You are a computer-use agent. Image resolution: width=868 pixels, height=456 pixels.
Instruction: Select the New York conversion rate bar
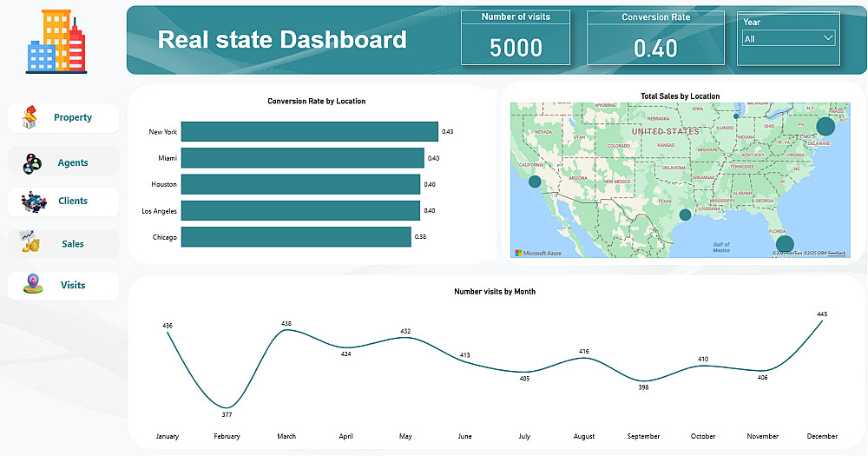pos(309,131)
